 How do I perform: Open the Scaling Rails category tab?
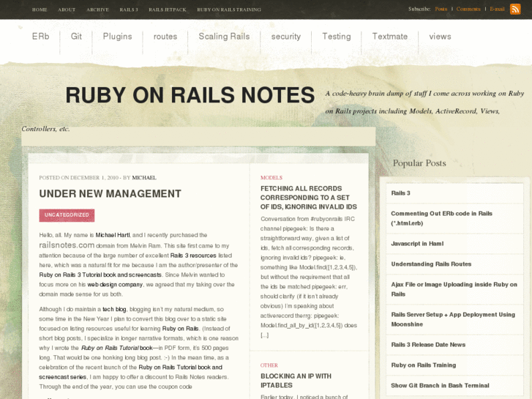pos(224,37)
